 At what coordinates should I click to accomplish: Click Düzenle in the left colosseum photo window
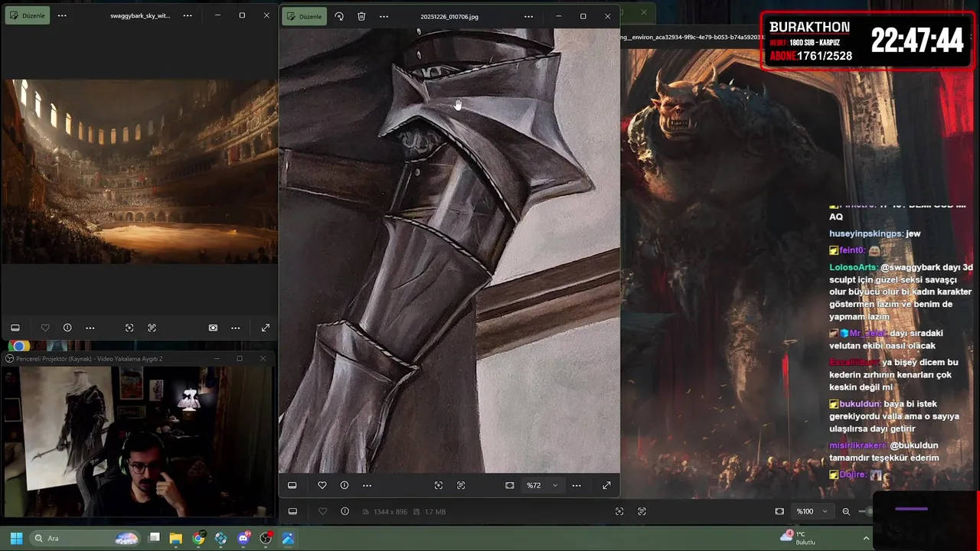(28, 15)
